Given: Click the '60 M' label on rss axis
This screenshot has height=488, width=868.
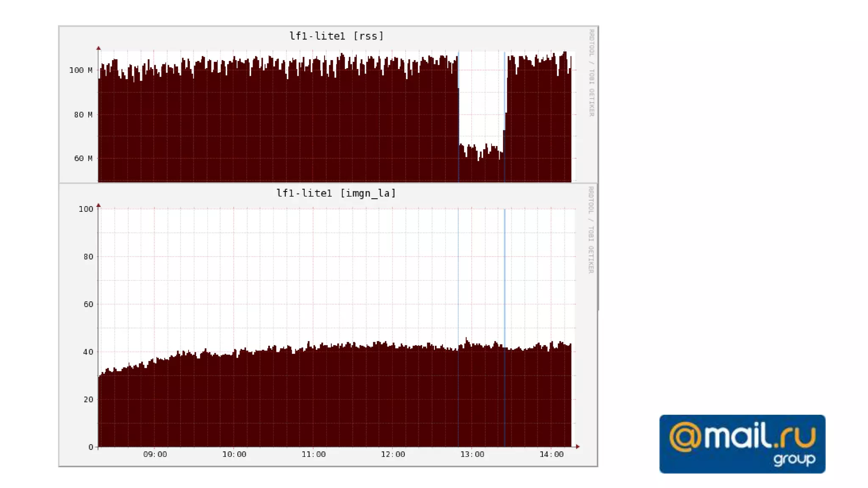Looking at the screenshot, I should 83,158.
